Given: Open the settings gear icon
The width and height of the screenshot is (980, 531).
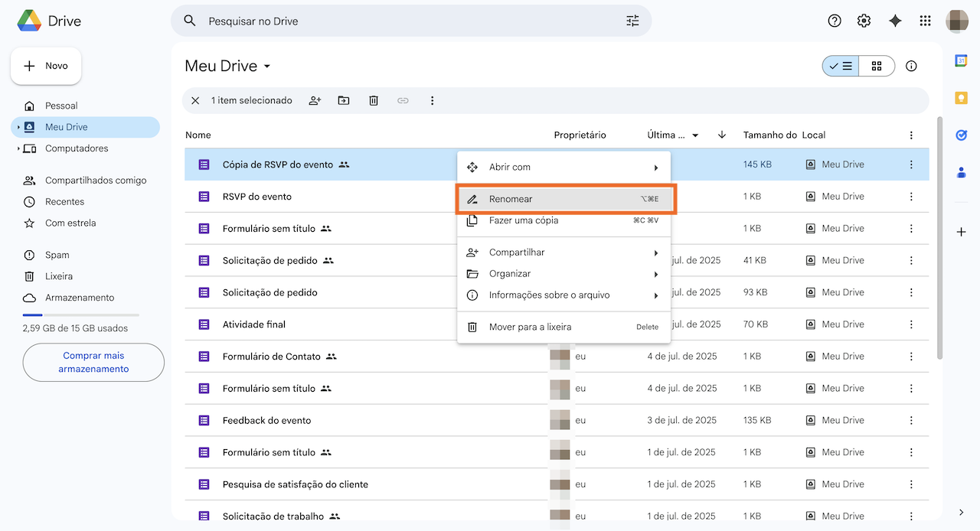Looking at the screenshot, I should [864, 21].
